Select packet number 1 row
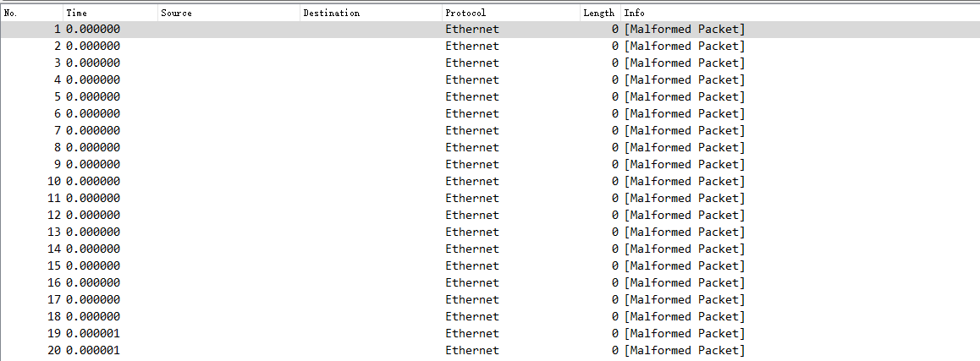Screen dimensions: 980x361 tap(490, 30)
